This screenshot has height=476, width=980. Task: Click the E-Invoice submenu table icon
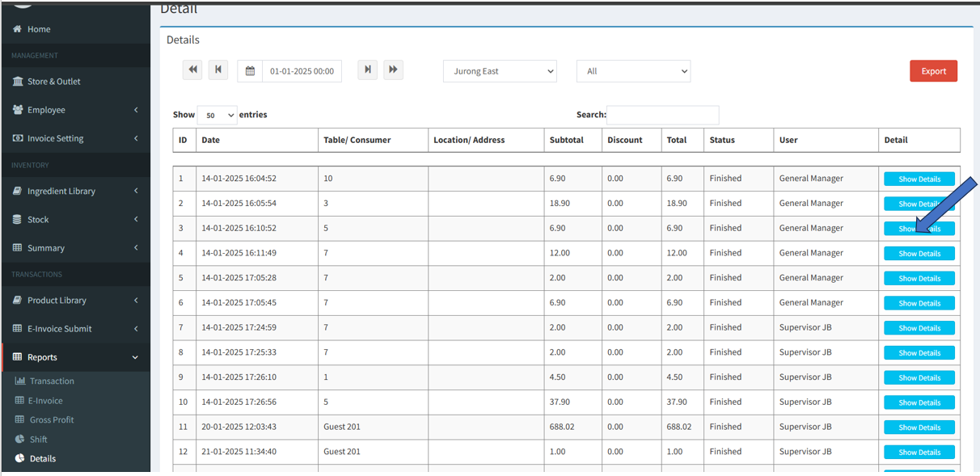(20, 400)
